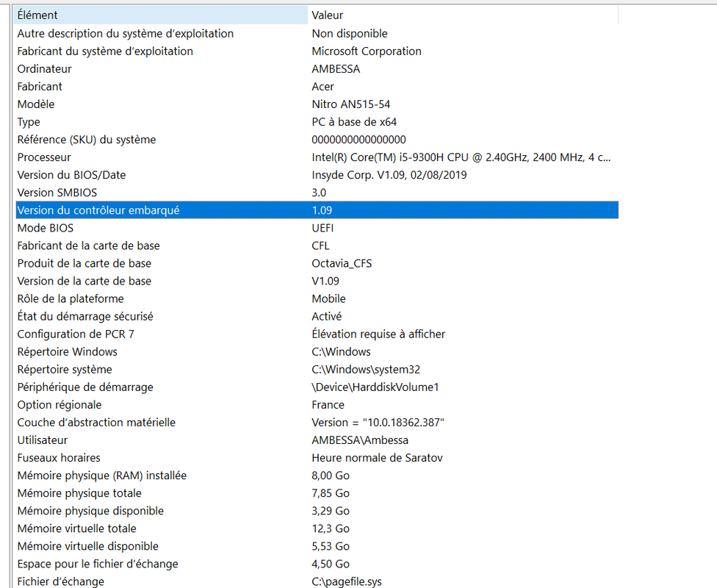Select the 'Répertoire Windows' row
The image size is (717, 588).
[317, 352]
